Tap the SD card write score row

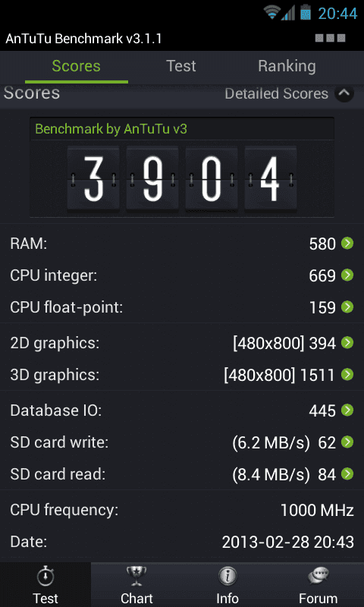(x=182, y=442)
